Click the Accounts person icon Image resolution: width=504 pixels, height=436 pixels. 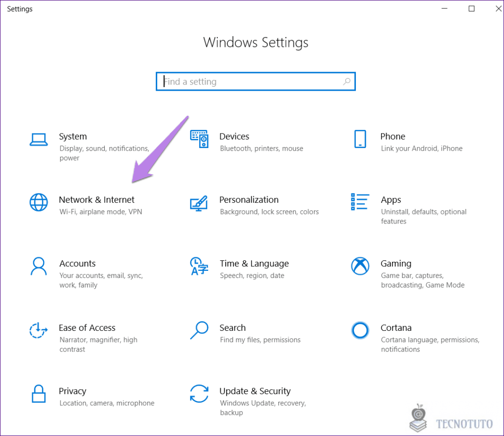coord(39,266)
